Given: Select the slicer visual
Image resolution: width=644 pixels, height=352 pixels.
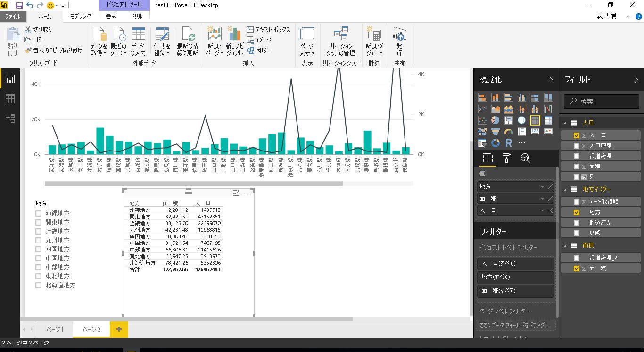Looking at the screenshot, I should [482, 143].
